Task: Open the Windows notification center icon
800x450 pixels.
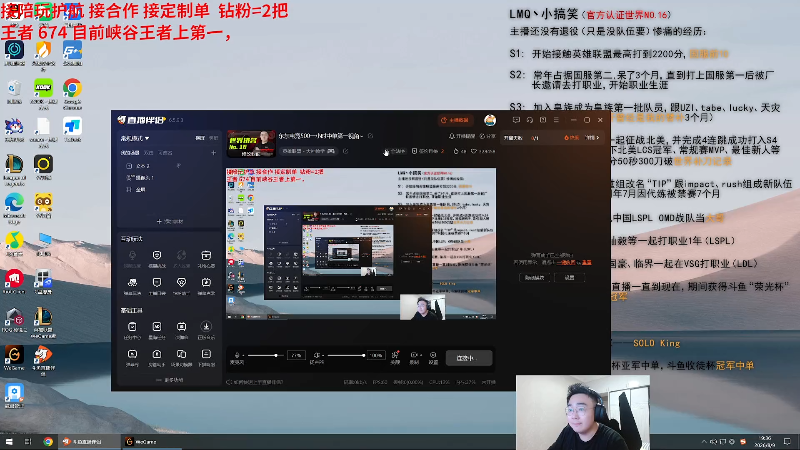Action: (x=788, y=441)
